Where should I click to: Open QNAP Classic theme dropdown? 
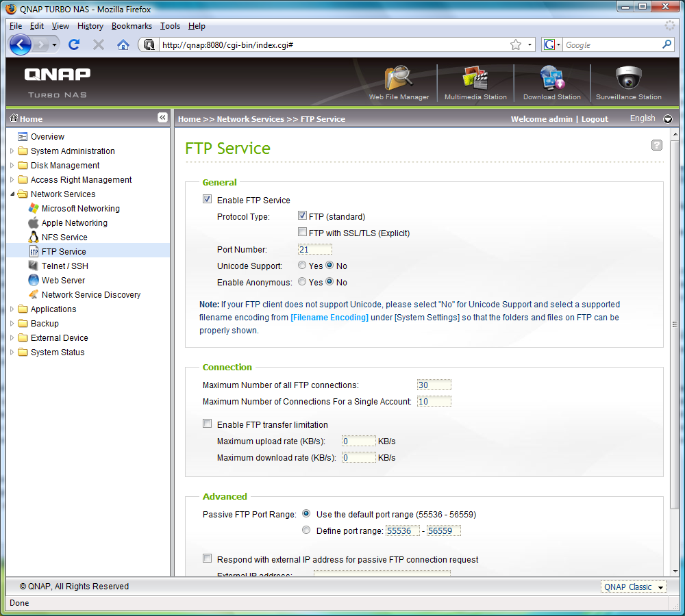[634, 587]
